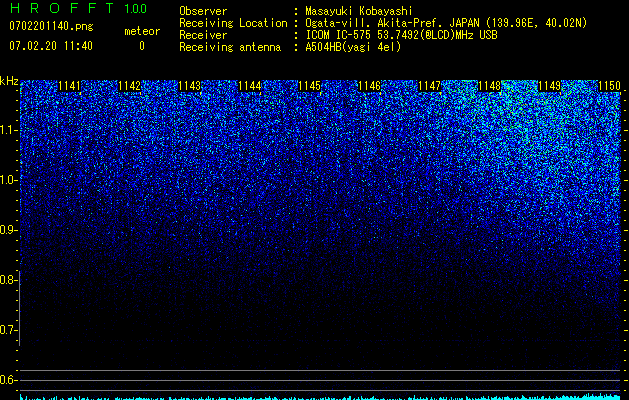The image size is (629, 400).
Task: Click the 1150 time marker
Action: pos(609,86)
